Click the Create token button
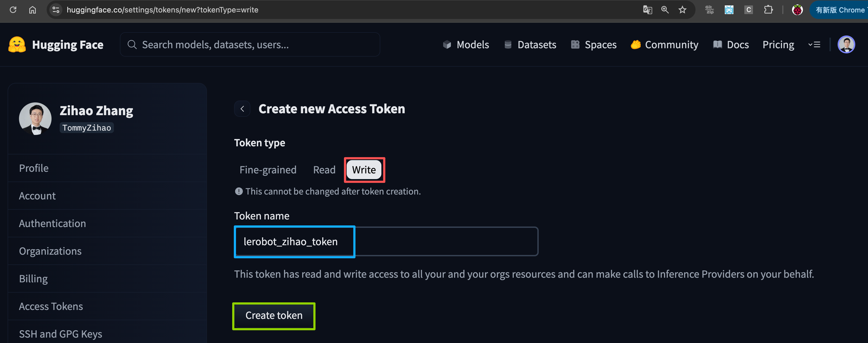The height and width of the screenshot is (343, 868). (x=274, y=315)
